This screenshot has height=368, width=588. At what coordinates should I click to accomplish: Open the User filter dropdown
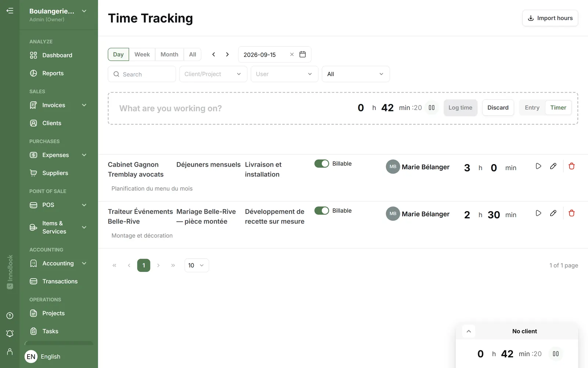click(x=284, y=74)
